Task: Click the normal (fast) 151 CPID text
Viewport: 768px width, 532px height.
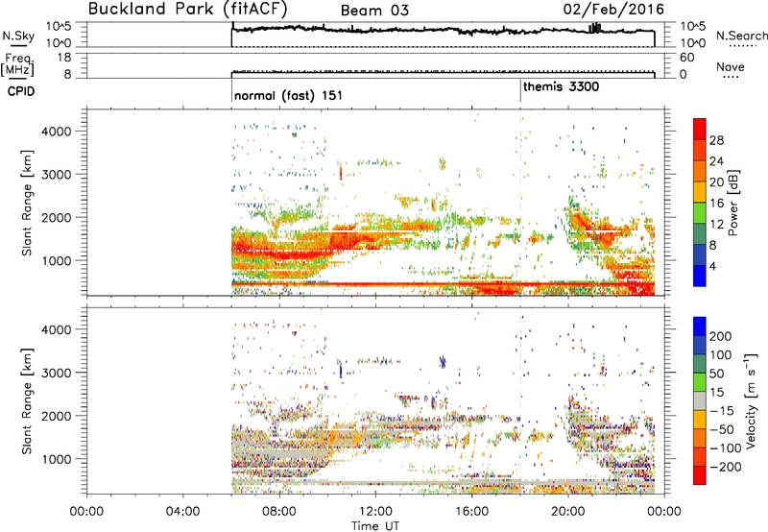Action: coord(288,95)
